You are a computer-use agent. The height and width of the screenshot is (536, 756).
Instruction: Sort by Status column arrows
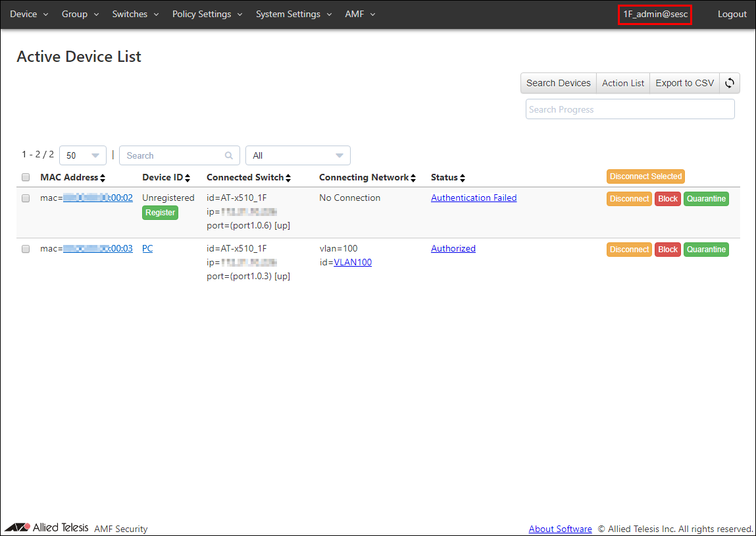pos(463,178)
